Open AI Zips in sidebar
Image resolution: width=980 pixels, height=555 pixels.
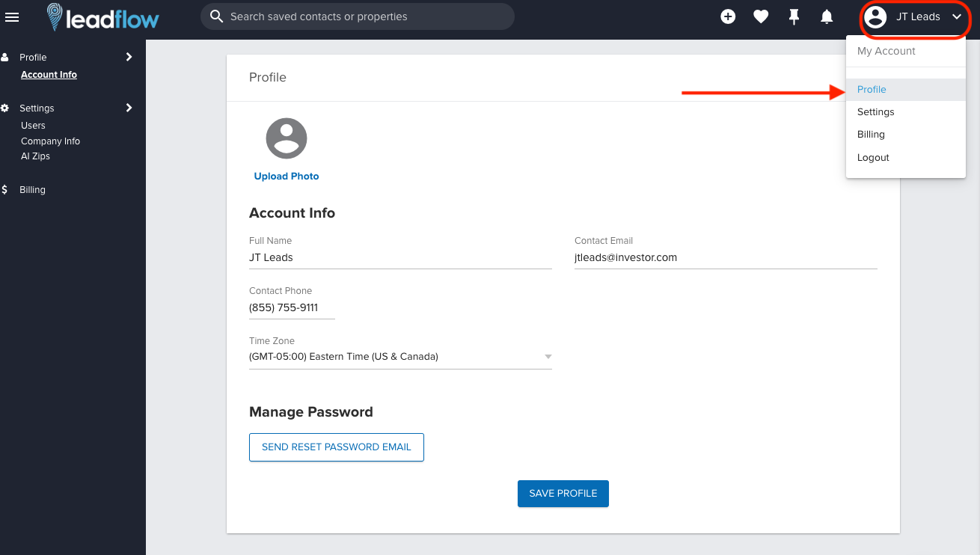coord(35,156)
